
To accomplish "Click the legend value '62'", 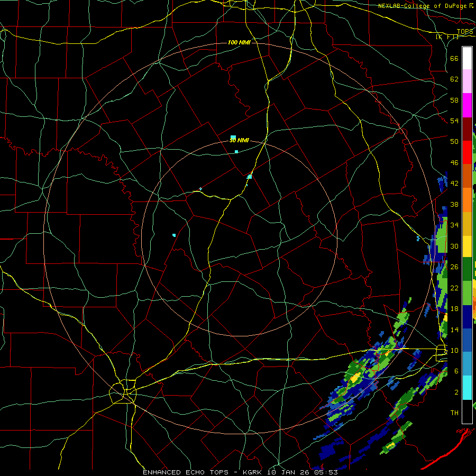I will coord(454,79).
